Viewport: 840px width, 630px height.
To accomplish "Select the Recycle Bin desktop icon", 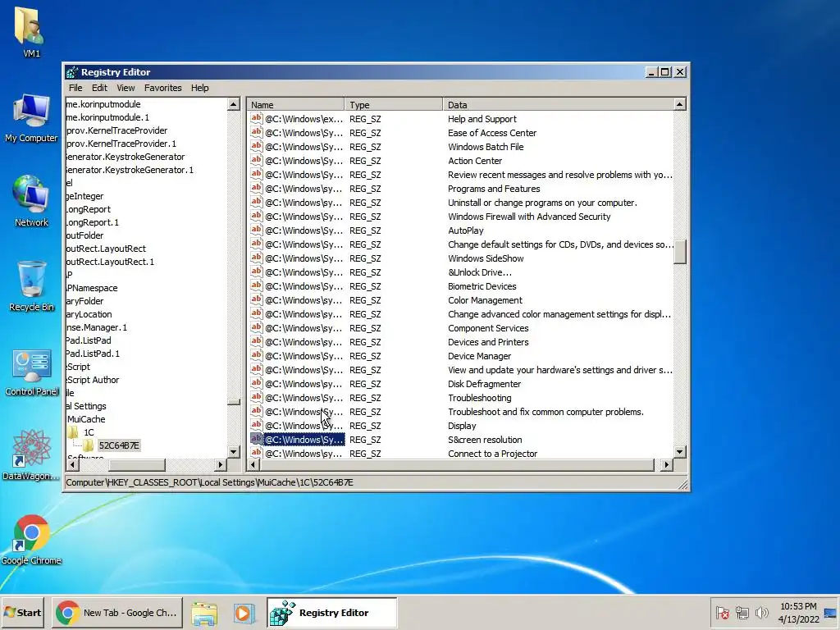I will click(x=31, y=279).
